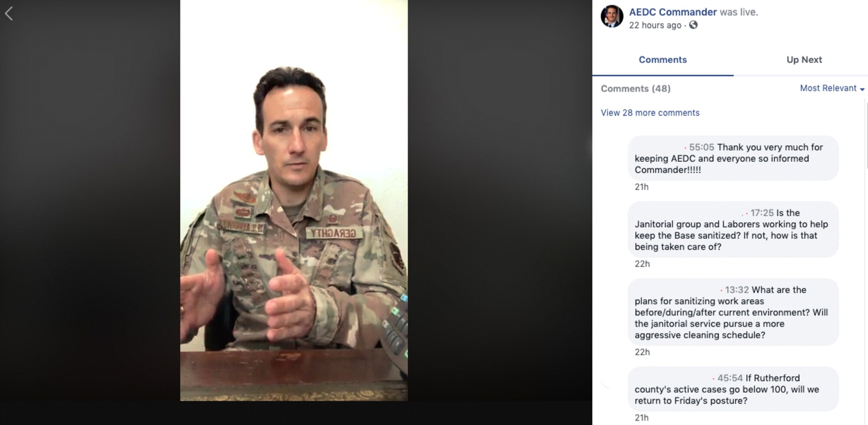Open the Most Relevant sort dropdown
This screenshot has height=425, width=868.
pos(832,88)
